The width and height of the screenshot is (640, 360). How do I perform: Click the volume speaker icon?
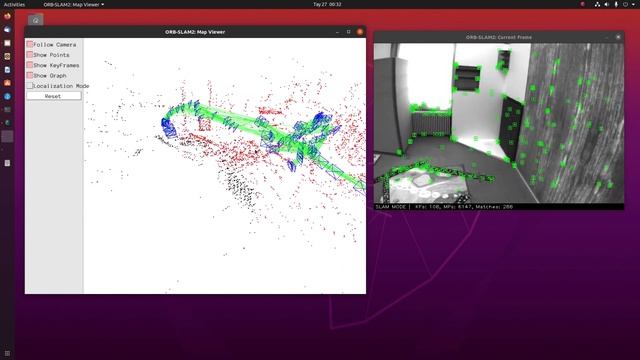coord(607,4)
